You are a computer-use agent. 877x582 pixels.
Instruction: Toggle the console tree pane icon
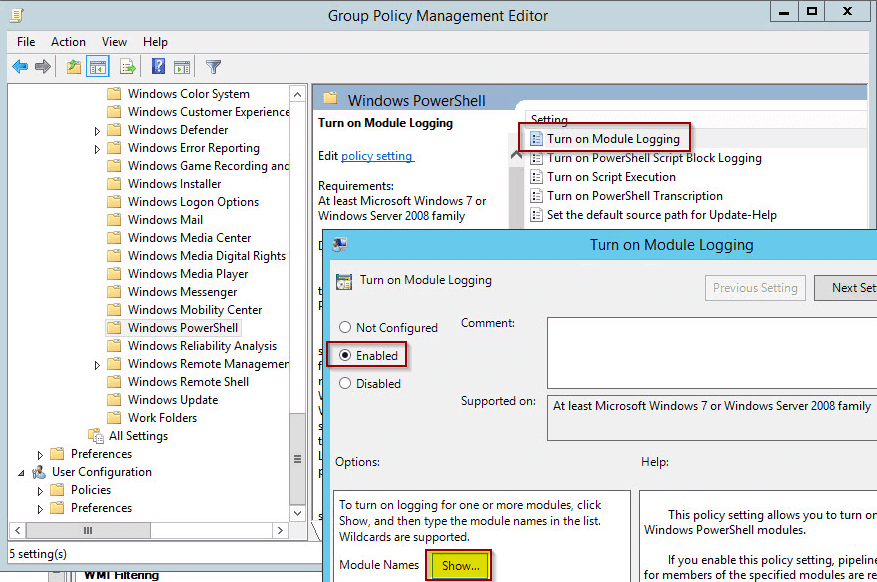[98, 67]
